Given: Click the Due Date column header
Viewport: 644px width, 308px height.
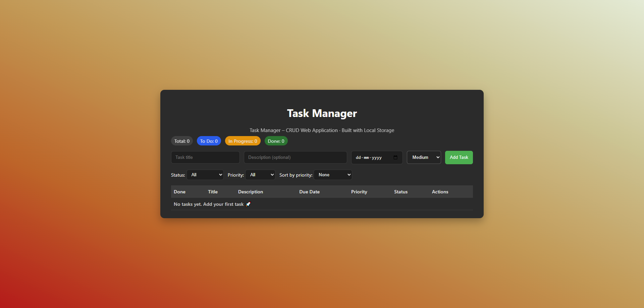Looking at the screenshot, I should [x=309, y=192].
